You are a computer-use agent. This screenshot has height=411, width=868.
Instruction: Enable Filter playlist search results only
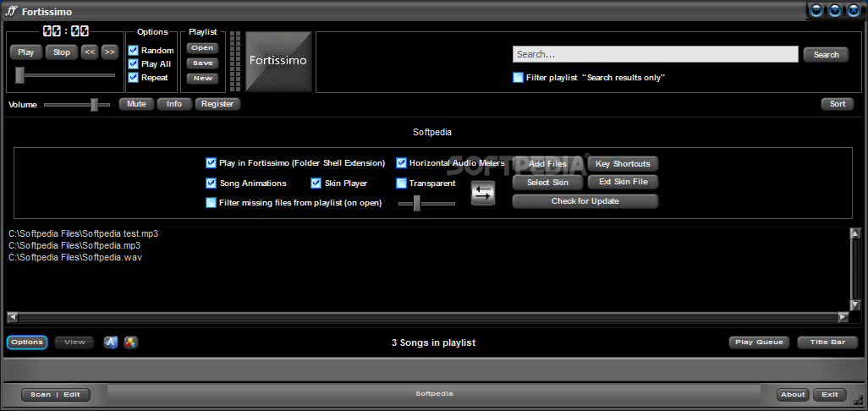(x=518, y=78)
